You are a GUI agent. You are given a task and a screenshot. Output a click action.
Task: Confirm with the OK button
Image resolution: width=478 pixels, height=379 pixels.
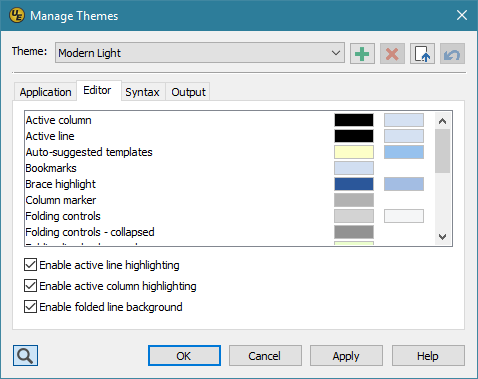point(184,356)
